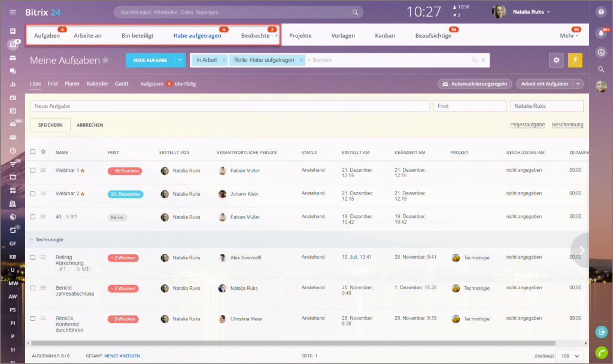The width and height of the screenshot is (613, 364).
Task: Open the Kanban tab
Action: (385, 35)
